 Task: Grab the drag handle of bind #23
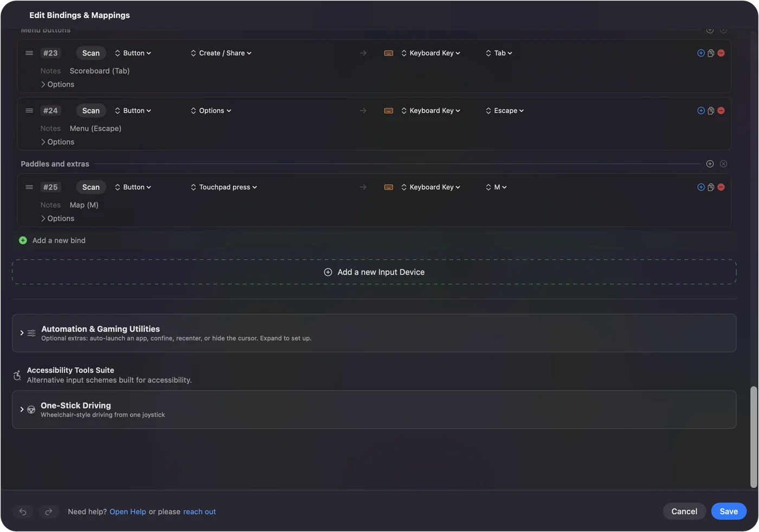click(29, 53)
